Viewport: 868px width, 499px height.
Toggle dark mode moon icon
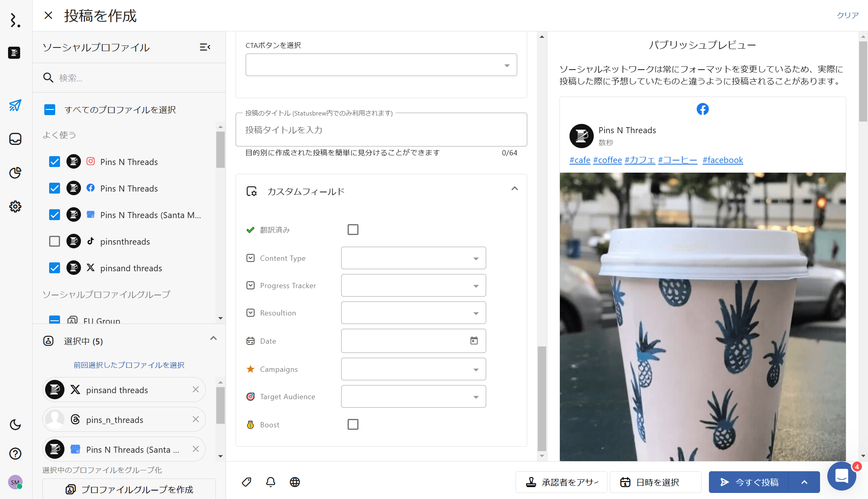[x=15, y=425]
